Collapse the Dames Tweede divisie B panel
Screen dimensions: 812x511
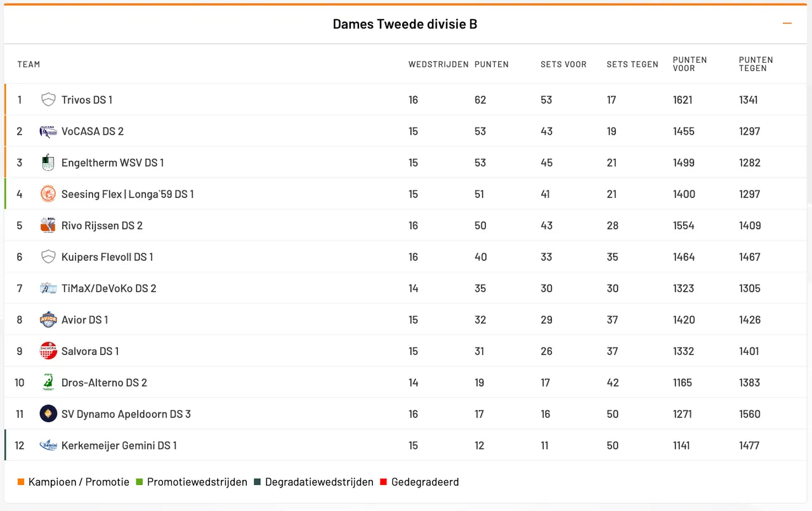787,23
